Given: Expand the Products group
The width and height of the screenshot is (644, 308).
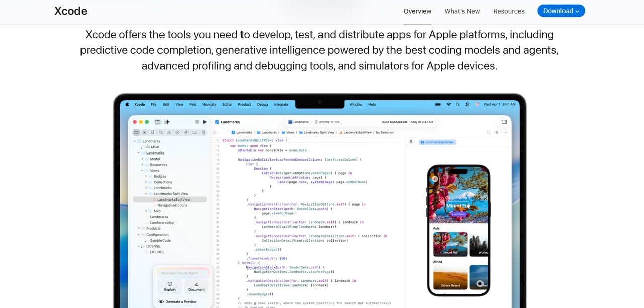Looking at the screenshot, I should 139,228.
